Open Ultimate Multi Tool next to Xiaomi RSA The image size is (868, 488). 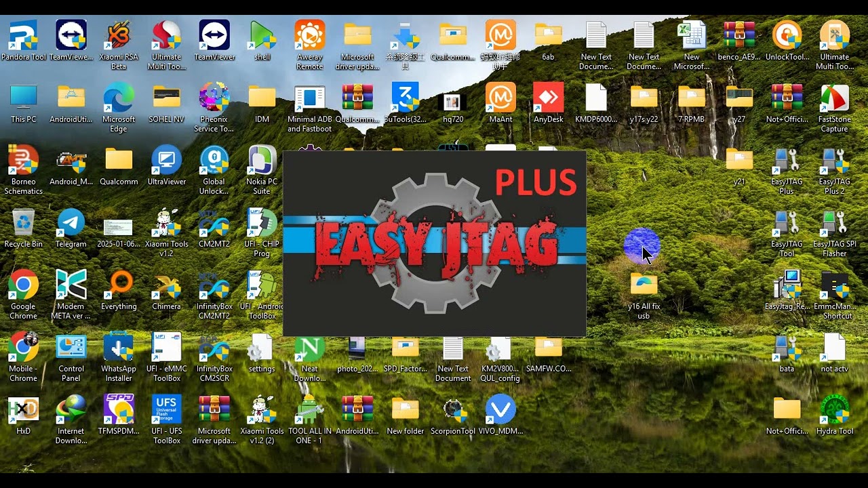166,45
